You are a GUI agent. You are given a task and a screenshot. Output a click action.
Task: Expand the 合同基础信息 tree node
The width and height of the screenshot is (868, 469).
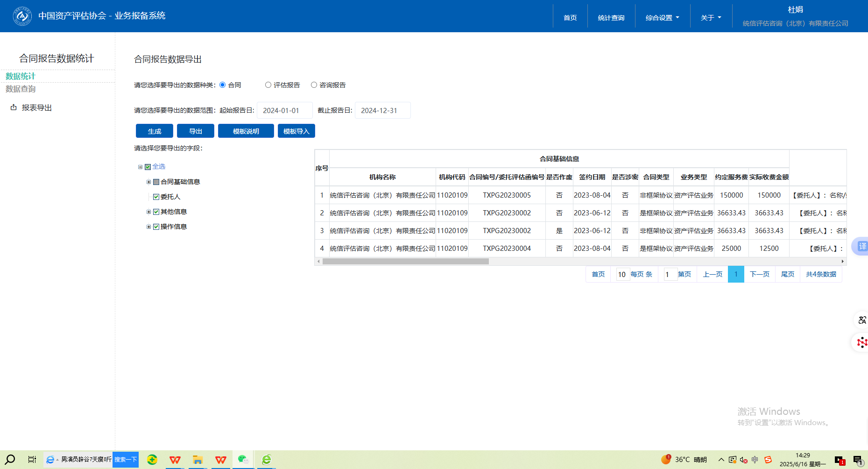pos(148,182)
